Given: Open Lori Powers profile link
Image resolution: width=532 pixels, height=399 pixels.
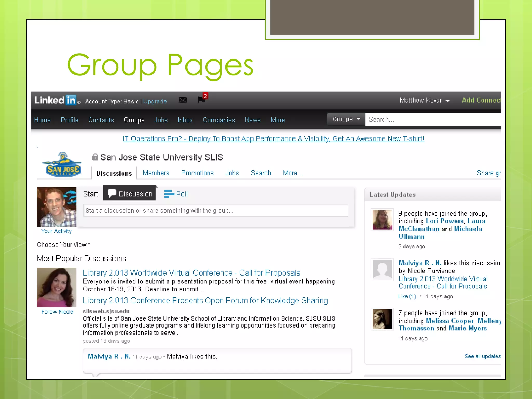Looking at the screenshot, I should point(445,221).
